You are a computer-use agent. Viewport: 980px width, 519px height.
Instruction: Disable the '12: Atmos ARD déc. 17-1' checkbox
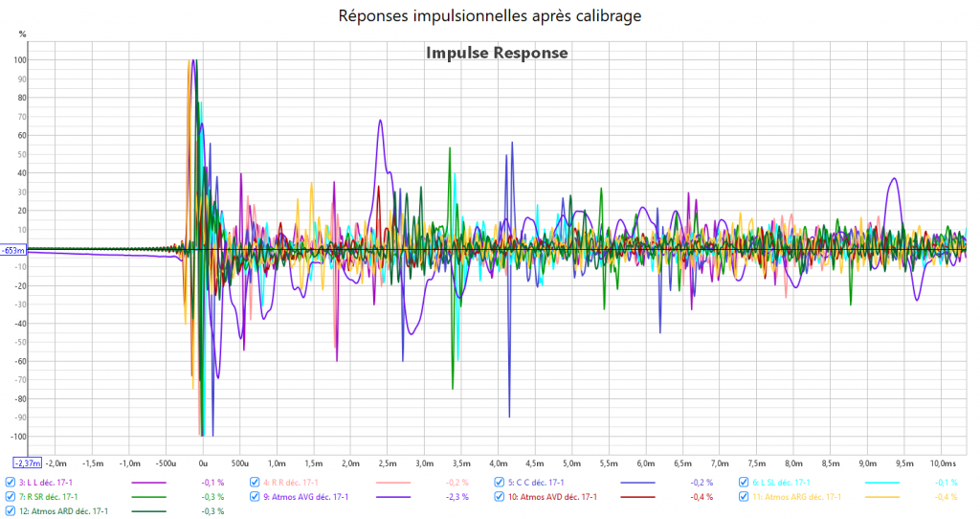click(x=11, y=511)
